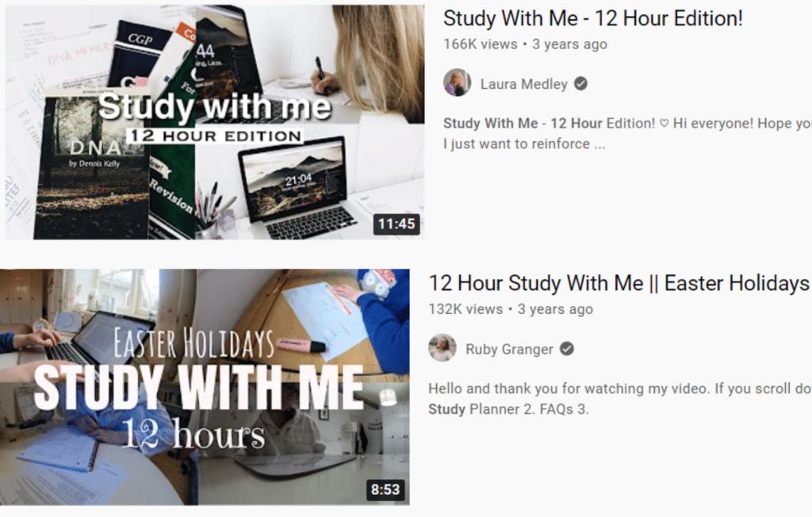Click '166K views' metadata text
This screenshot has height=517, width=812.
point(480,44)
